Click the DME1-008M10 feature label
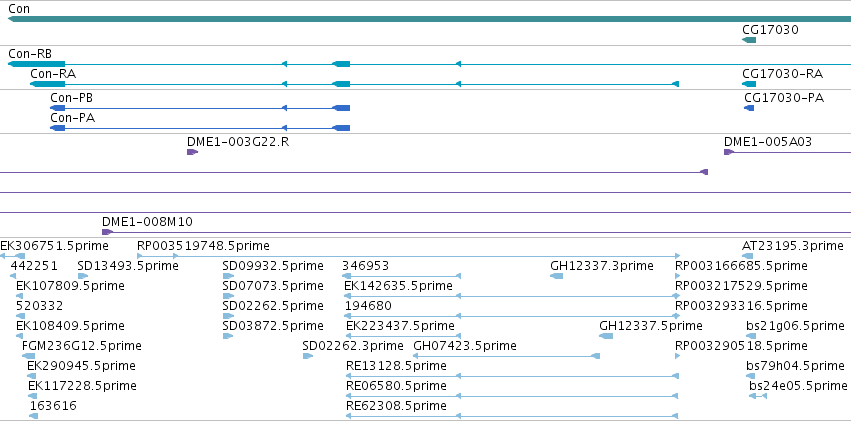The width and height of the screenshot is (851, 421). [x=147, y=222]
